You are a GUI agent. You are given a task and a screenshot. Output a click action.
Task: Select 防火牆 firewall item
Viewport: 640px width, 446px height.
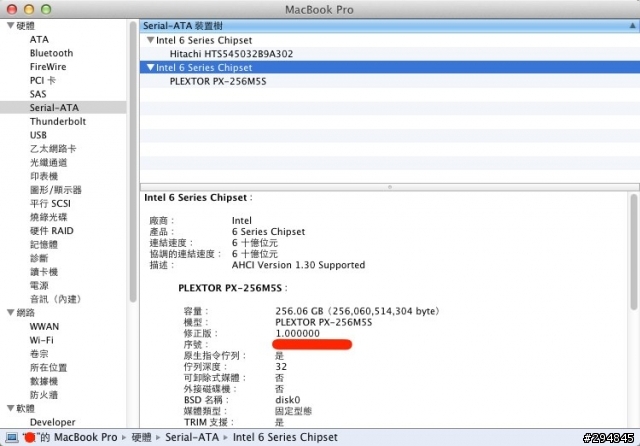pyautogui.click(x=44, y=395)
